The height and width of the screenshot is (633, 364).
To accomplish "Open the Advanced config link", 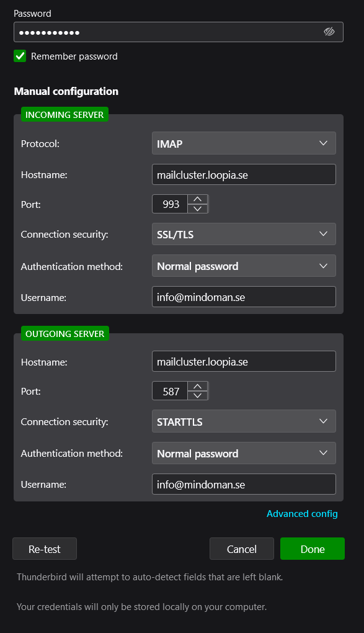I will coord(302,513).
